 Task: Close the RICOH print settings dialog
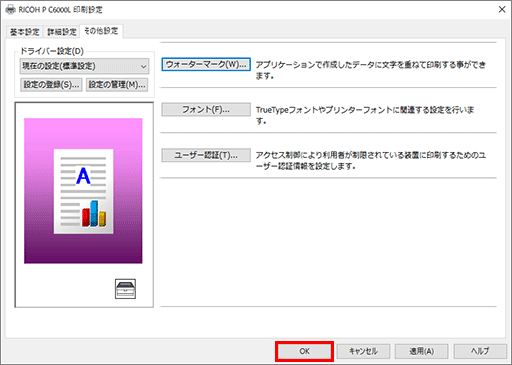point(502,9)
